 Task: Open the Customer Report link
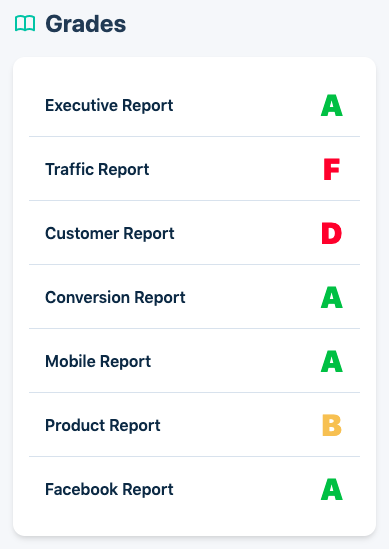[x=110, y=233]
